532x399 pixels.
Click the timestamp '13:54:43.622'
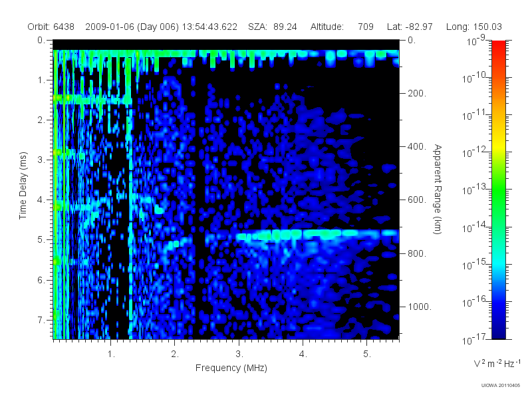click(209, 27)
